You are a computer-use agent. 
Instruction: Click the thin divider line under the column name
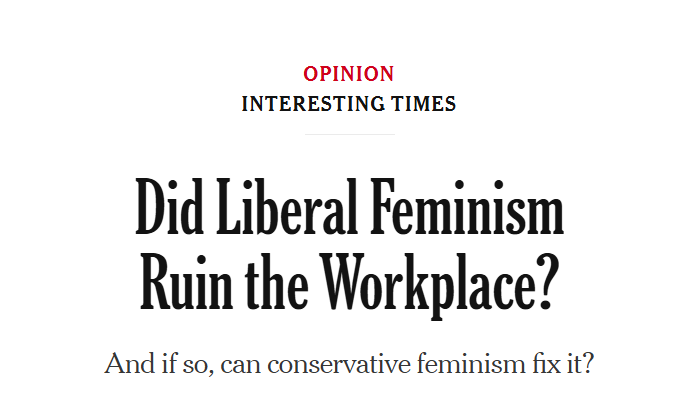349,134
